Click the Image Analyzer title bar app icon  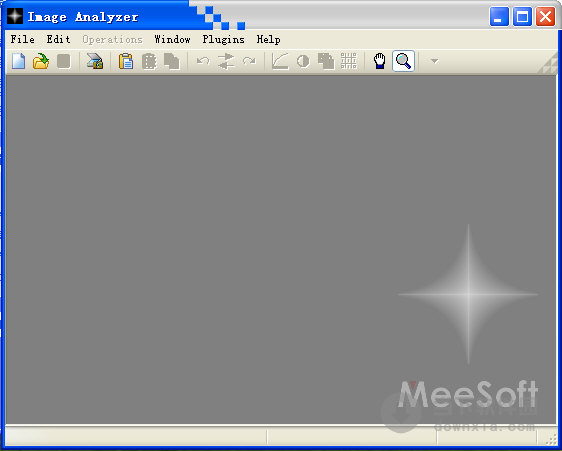[x=15, y=16]
